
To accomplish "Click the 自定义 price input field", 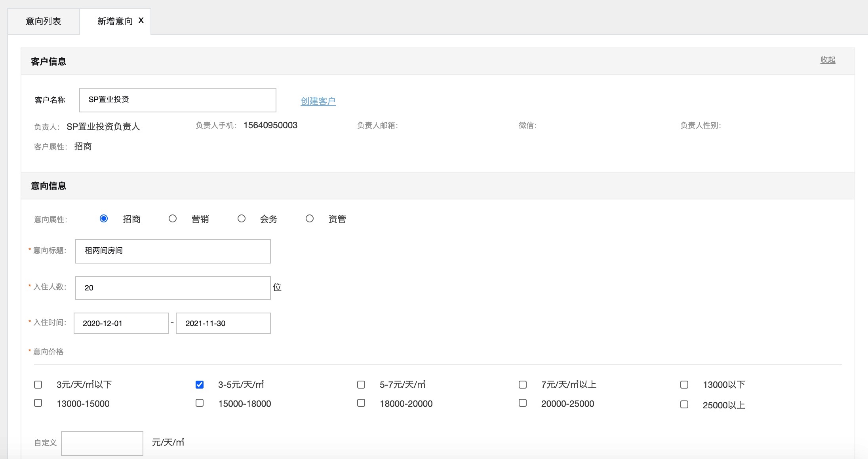I will [x=102, y=443].
